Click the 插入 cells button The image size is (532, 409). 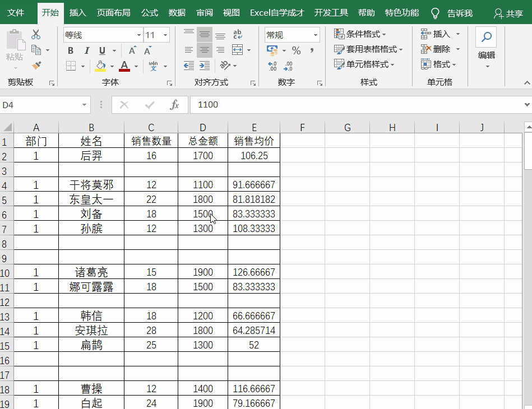pos(436,34)
